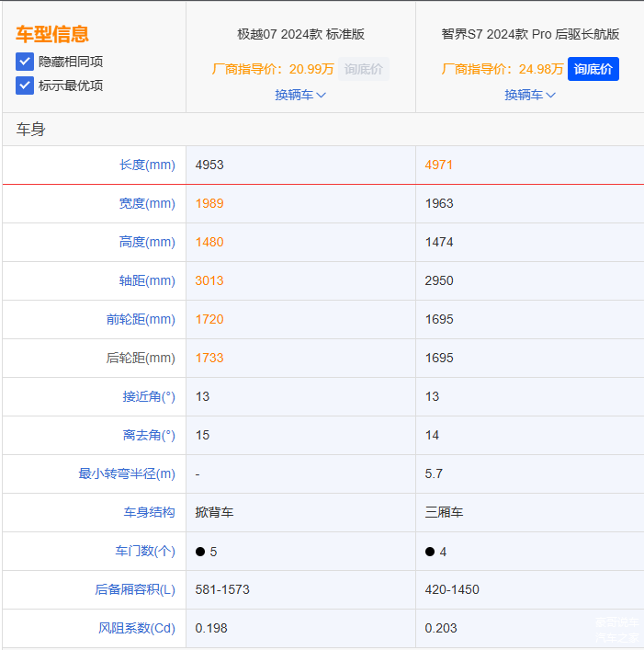
Task: Open the 智界S7 2024款 Pro 后驱长航版 title
Action: pos(530,34)
